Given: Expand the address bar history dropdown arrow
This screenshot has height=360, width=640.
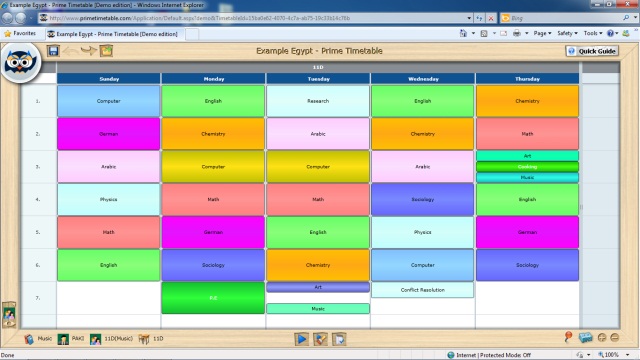Looking at the screenshot, I should 469,18.
